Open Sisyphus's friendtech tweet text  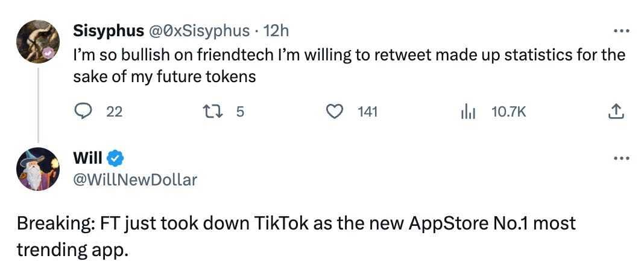tap(349, 65)
